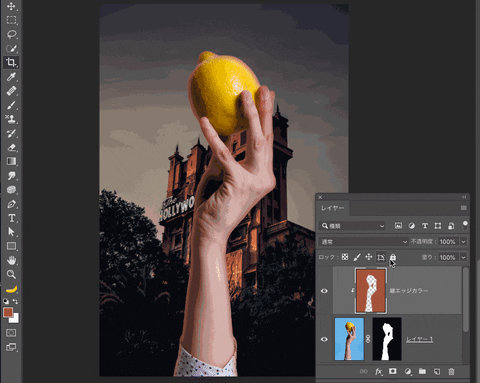Filter layers by adjustment layers
Screen dimensions: 480x383
(x=412, y=226)
